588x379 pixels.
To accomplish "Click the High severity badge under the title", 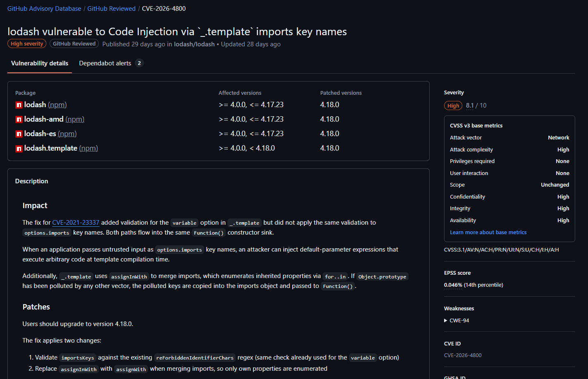I will point(27,44).
